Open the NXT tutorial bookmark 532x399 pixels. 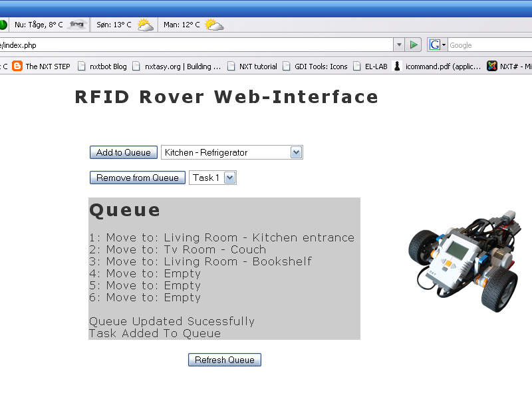point(252,66)
